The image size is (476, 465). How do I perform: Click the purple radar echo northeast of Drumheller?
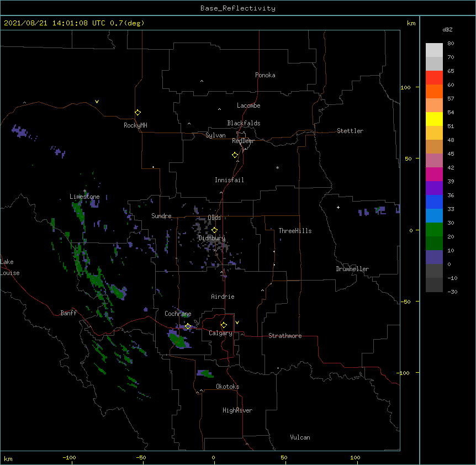point(380,210)
